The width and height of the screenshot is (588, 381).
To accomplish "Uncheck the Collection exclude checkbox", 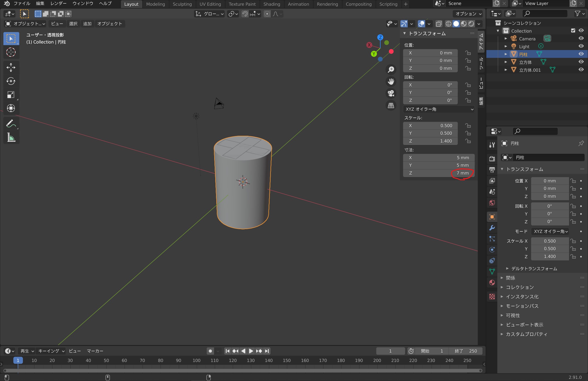I will click(x=573, y=30).
